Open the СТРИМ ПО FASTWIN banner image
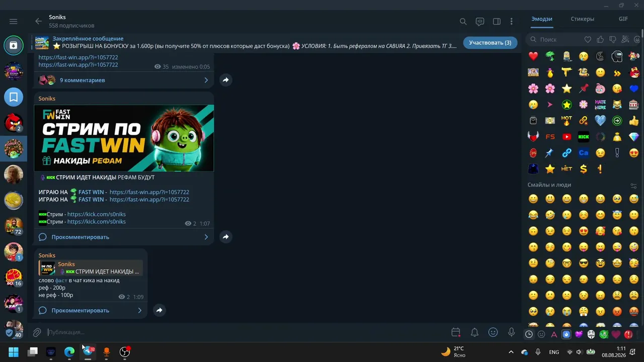 (124, 138)
